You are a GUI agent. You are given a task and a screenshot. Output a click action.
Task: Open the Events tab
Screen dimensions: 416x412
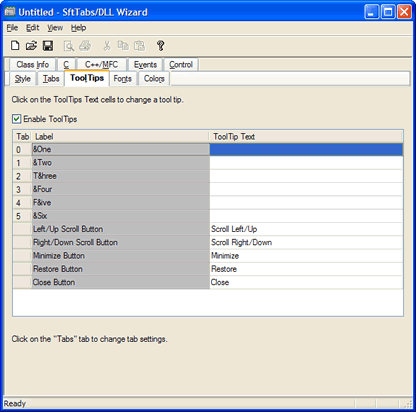pyautogui.click(x=145, y=64)
